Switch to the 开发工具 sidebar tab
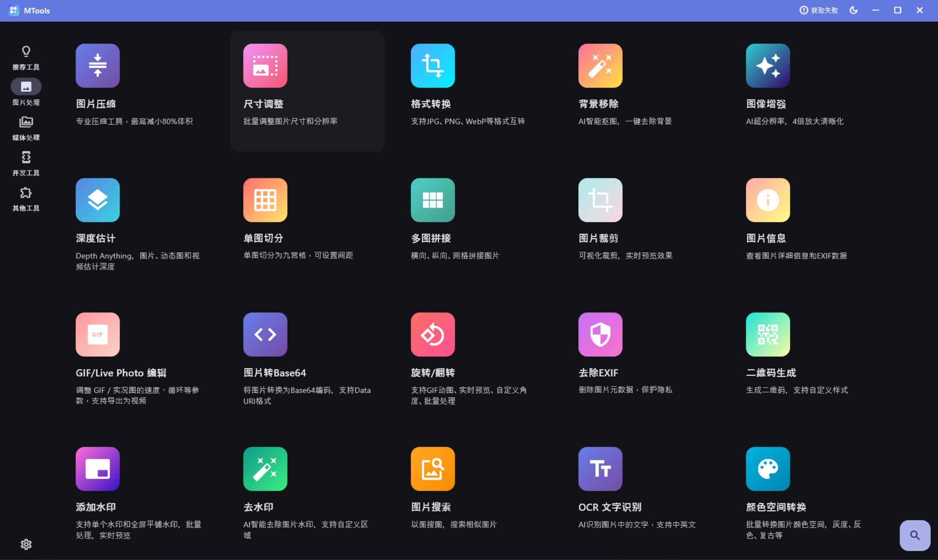Screen dimensions: 938x560 pyautogui.click(x=26, y=163)
